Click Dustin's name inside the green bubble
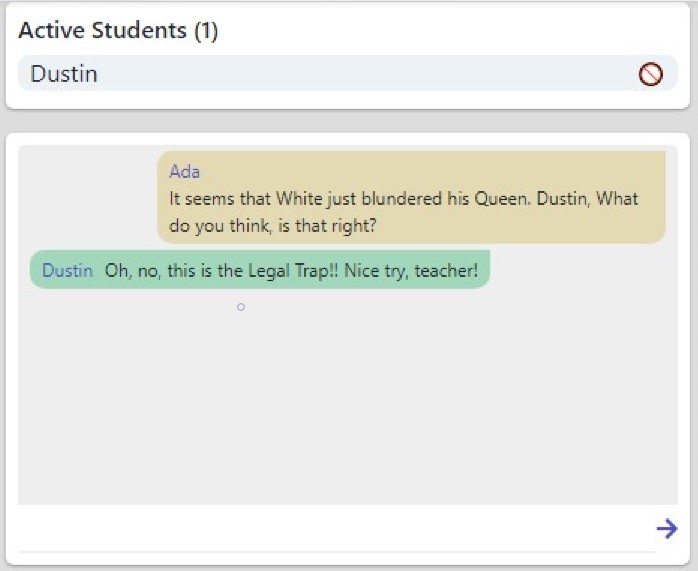Screen dimensions: 698x571 [67, 271]
